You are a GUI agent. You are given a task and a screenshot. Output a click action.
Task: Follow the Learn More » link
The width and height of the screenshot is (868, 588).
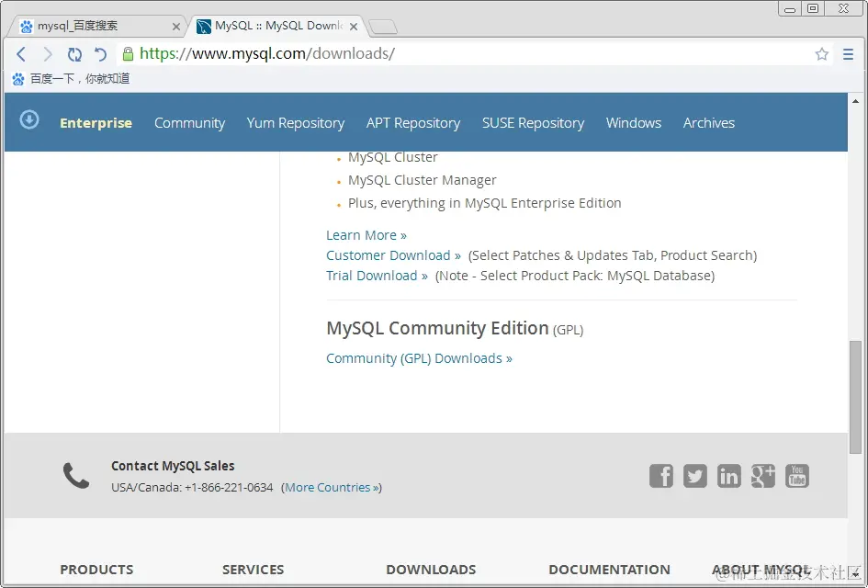tap(366, 235)
